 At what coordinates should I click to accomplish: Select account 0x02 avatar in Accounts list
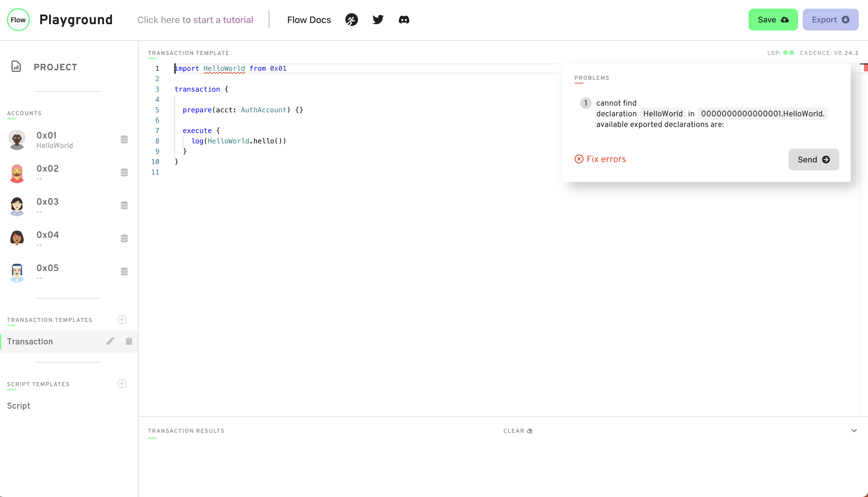(17, 173)
